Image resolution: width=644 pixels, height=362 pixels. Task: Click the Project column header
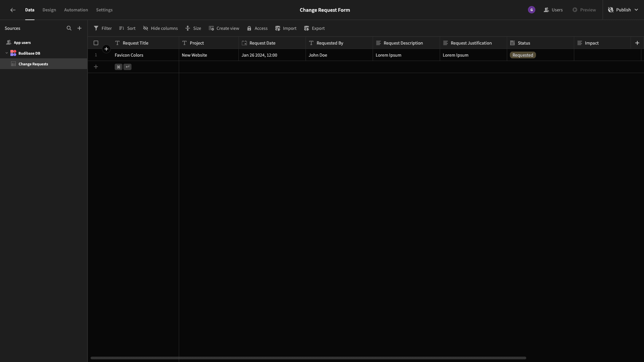209,43
